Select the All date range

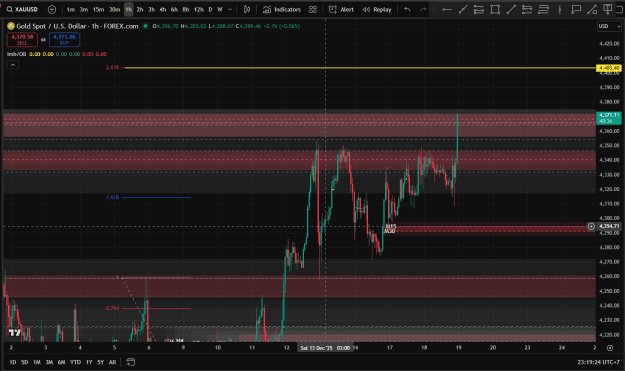click(x=112, y=362)
